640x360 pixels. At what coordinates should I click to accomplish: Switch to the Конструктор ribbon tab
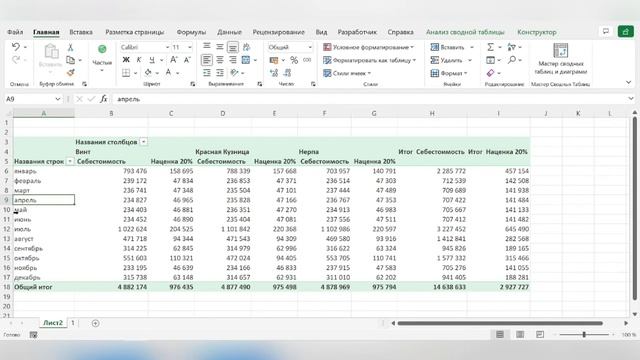tap(537, 32)
